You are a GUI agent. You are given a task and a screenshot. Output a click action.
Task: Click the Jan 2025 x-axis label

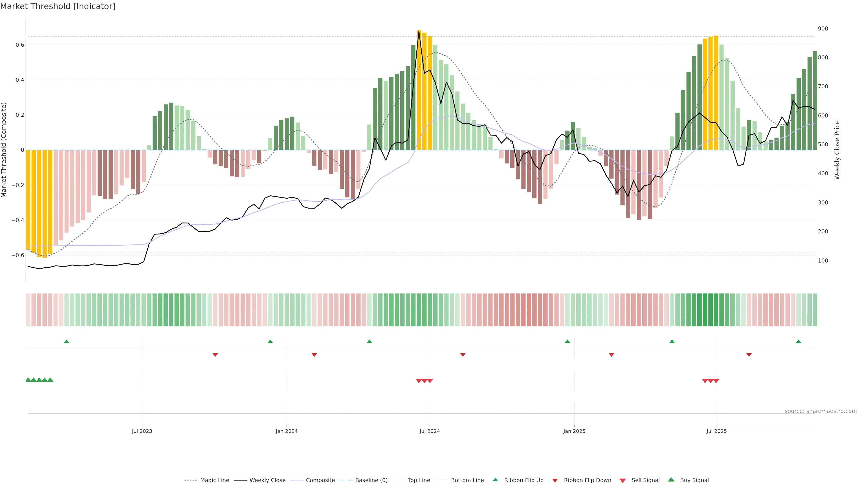point(574,431)
